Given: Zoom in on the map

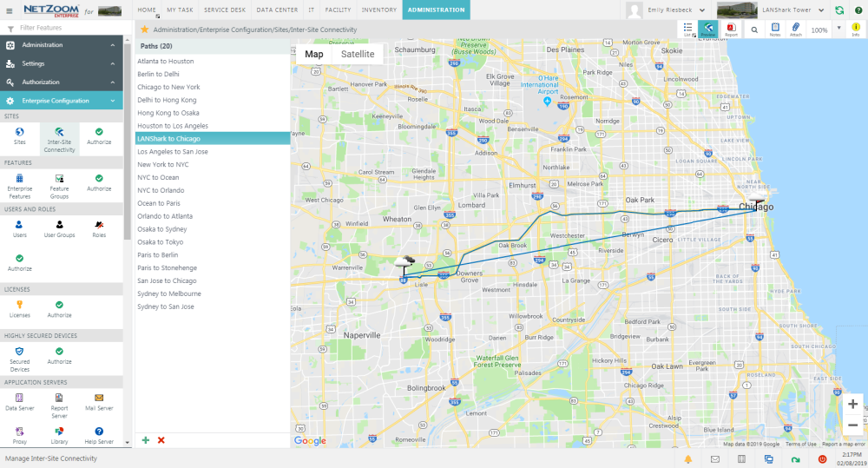Looking at the screenshot, I should click(852, 405).
